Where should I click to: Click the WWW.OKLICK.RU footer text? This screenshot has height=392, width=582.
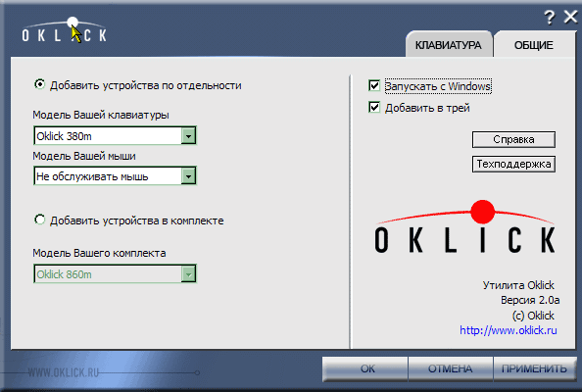[x=63, y=372]
